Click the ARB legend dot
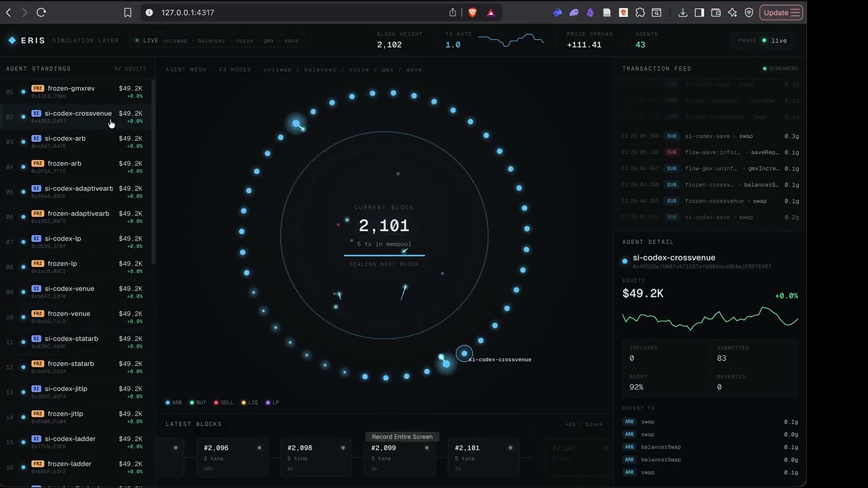Image resolution: width=868 pixels, height=488 pixels. point(168,403)
